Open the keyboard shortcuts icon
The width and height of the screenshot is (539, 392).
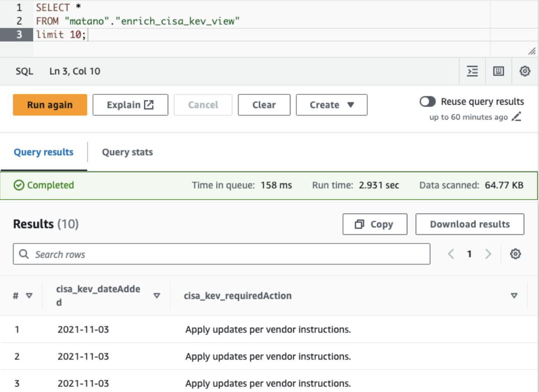(499, 71)
